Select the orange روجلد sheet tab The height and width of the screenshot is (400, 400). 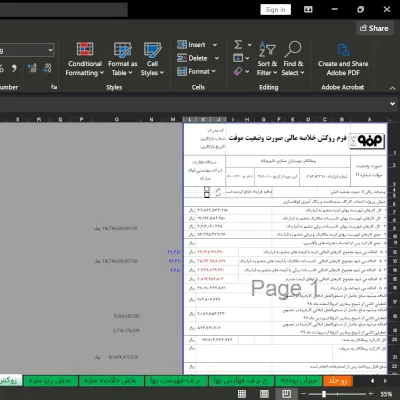tap(338, 381)
